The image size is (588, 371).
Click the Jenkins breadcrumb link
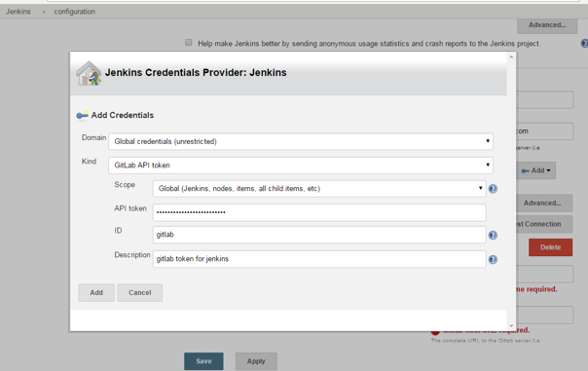[18, 12]
